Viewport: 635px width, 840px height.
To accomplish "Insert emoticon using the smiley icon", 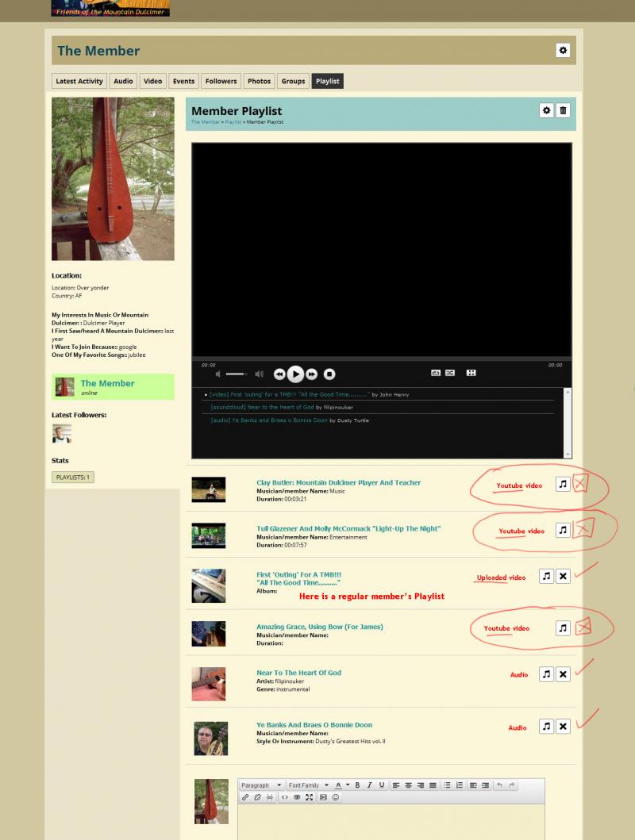I will pyautogui.click(x=336, y=797).
